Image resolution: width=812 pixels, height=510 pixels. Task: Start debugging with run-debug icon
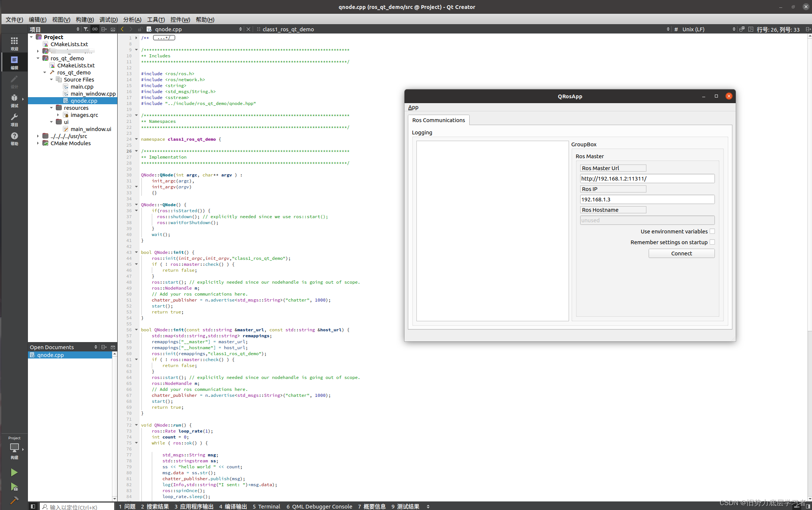[x=14, y=487]
